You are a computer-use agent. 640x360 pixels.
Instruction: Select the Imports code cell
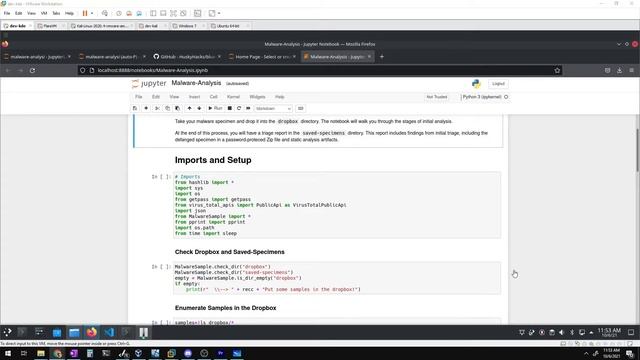tap(337, 205)
